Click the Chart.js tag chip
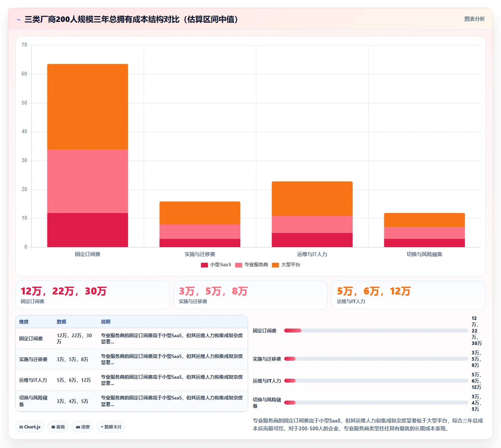Viewport: 501px width, 448px height. point(30,427)
